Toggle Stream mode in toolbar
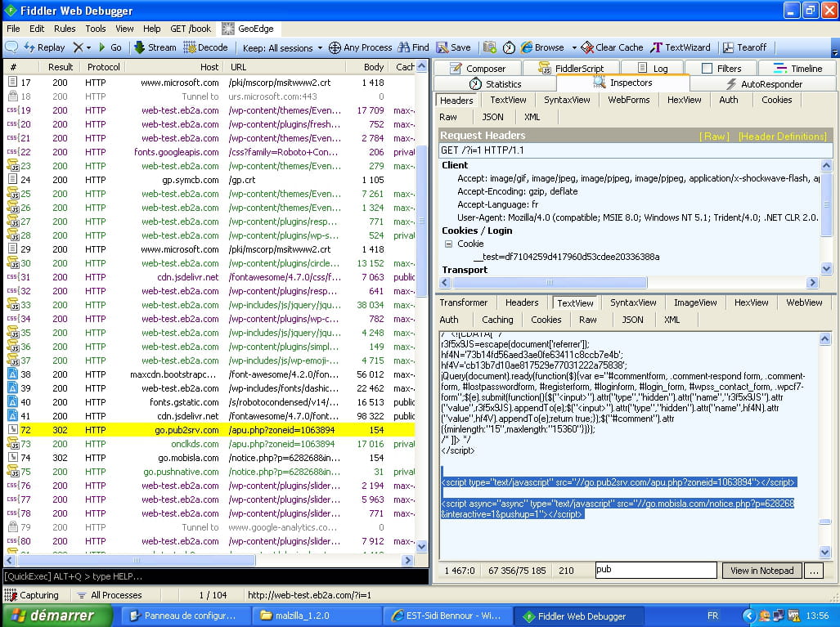The height and width of the screenshot is (627, 840). coord(155,47)
